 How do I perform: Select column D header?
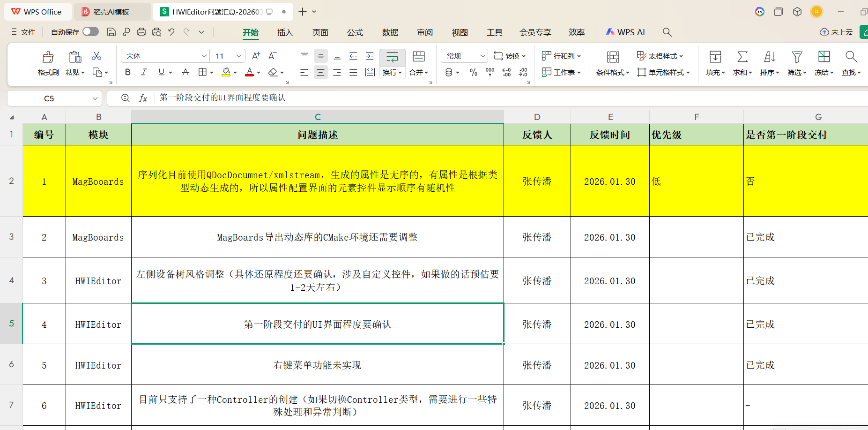click(x=537, y=117)
